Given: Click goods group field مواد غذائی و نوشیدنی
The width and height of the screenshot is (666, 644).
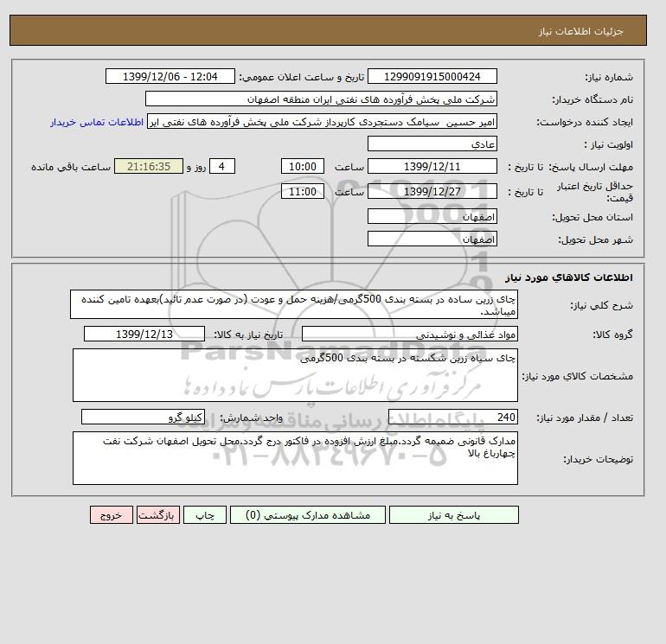Looking at the screenshot, I should click(409, 334).
